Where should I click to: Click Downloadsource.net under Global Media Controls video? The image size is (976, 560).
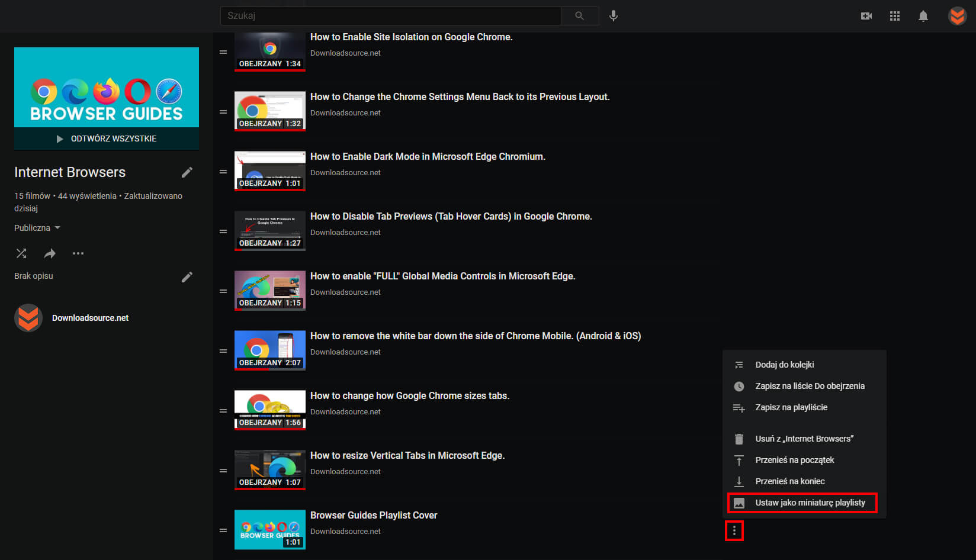[x=345, y=292]
